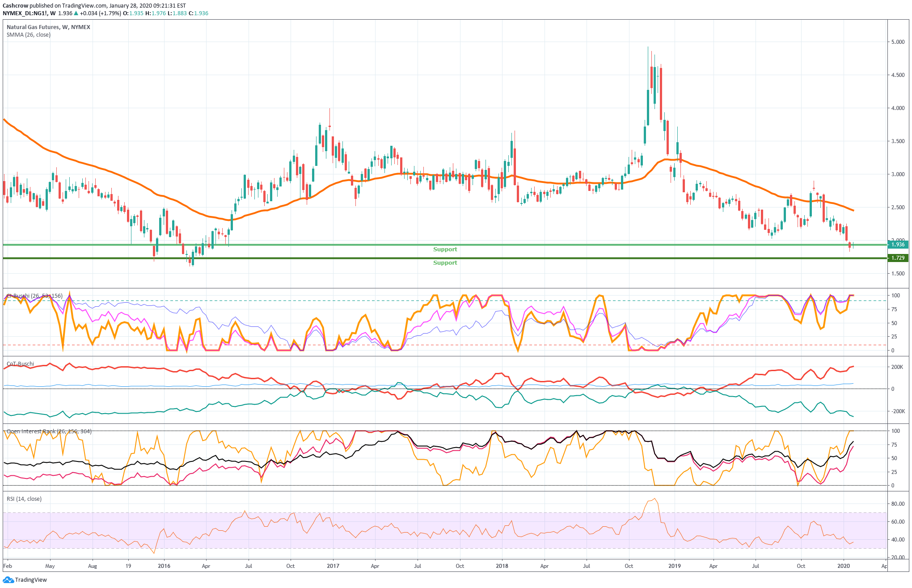The image size is (912, 588).
Task: Click the dark green 1.729 price tag
Action: 898,258
